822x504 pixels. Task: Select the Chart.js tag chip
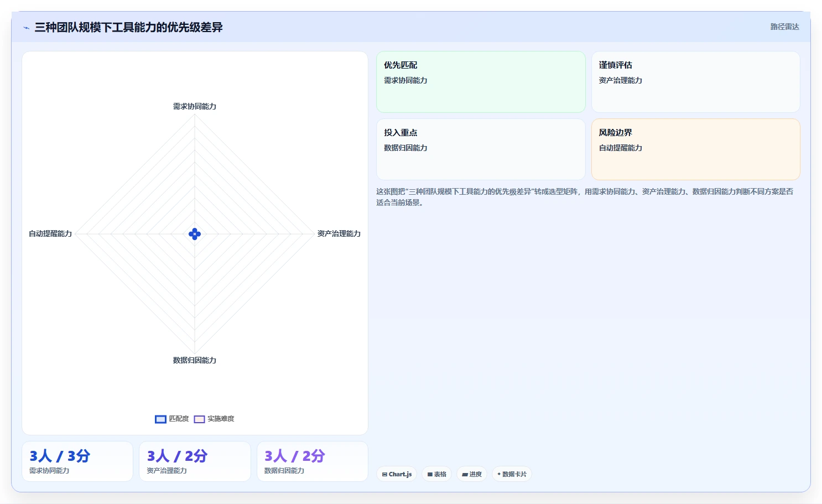(397, 474)
